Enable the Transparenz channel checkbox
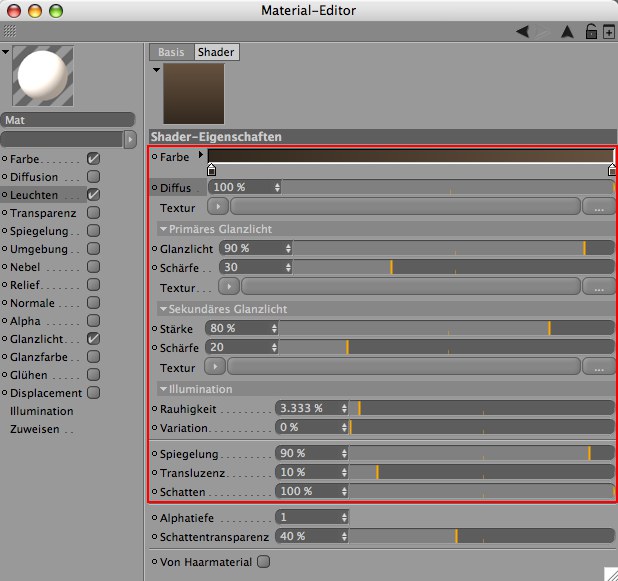 tap(93, 213)
